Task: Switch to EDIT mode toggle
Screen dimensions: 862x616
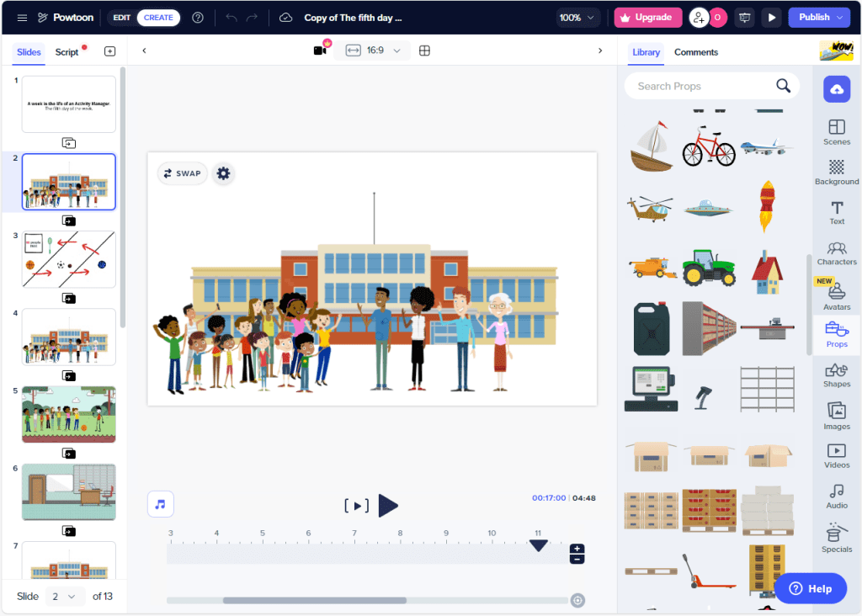Action: [x=121, y=18]
